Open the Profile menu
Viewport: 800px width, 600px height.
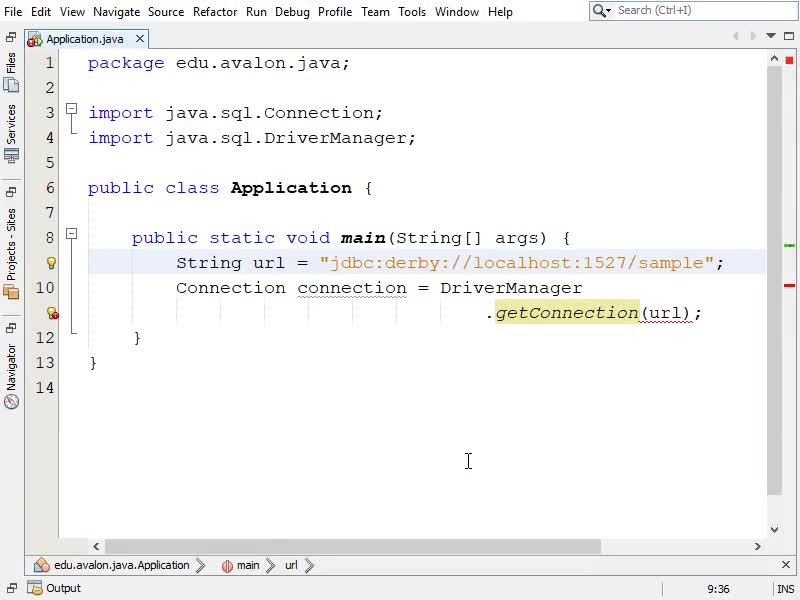[335, 11]
